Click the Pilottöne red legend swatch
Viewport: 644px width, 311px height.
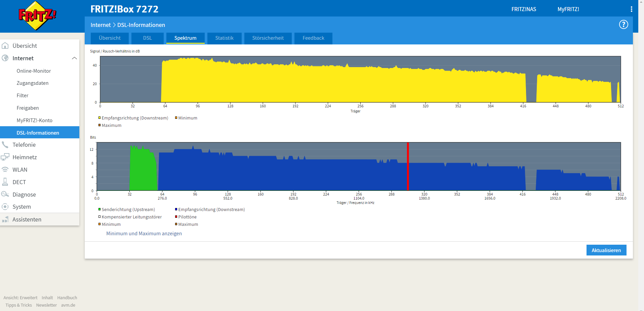pos(176,217)
